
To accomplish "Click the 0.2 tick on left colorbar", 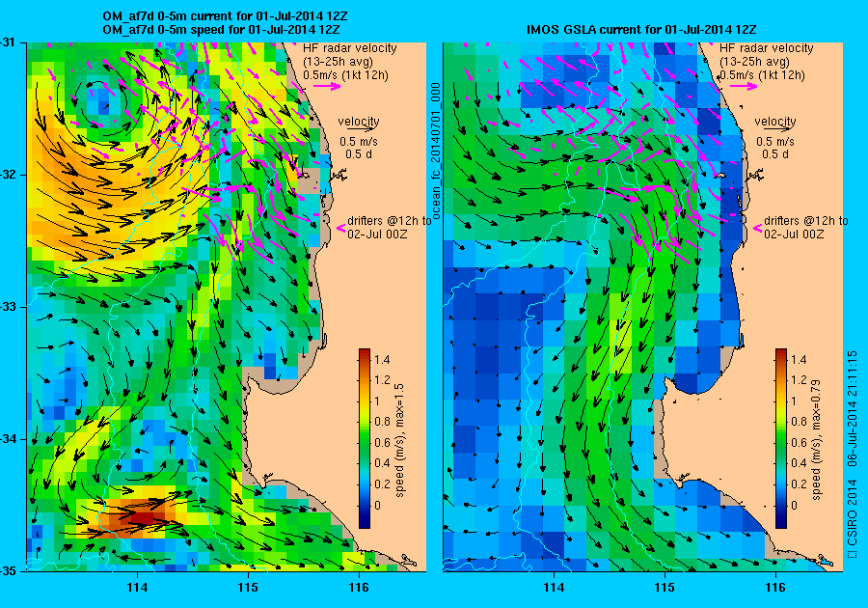I will tap(382, 484).
